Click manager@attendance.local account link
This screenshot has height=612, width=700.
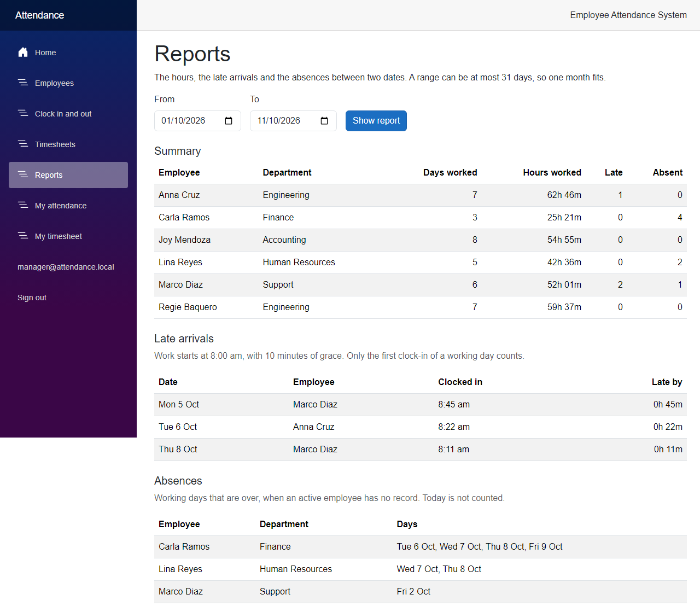[x=66, y=267]
